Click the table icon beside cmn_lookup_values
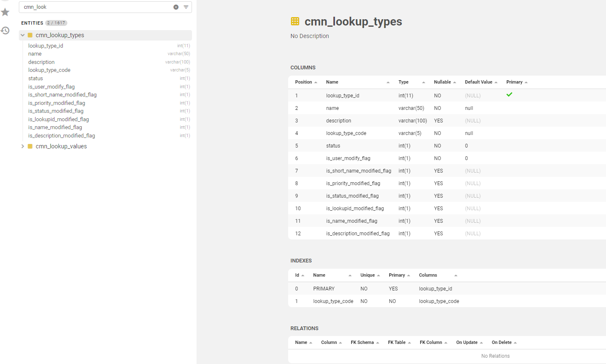This screenshot has height=364, width=606. click(x=29, y=146)
